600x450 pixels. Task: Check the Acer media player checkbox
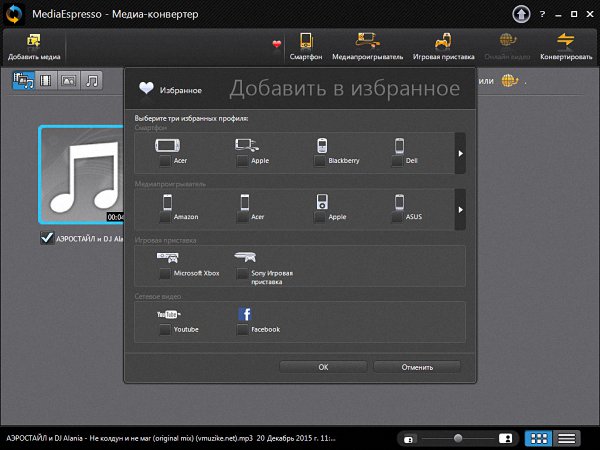pos(242,217)
